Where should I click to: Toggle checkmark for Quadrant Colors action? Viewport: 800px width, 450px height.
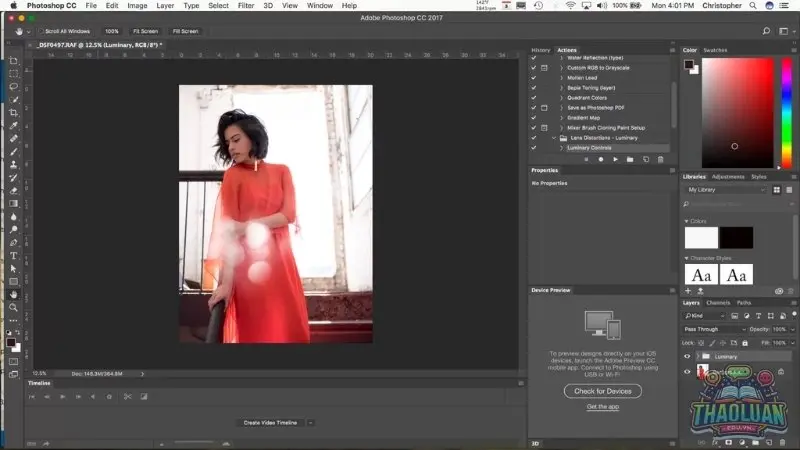(x=534, y=97)
